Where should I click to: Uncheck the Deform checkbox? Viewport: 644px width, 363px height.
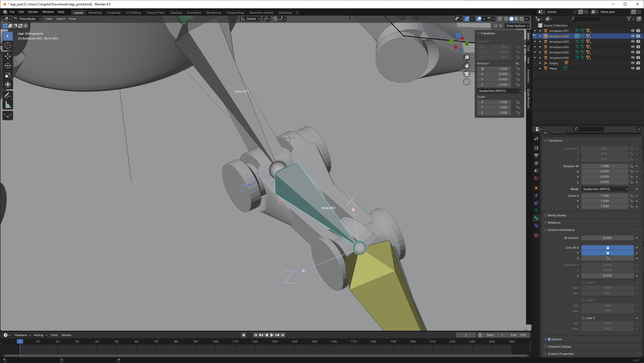click(549, 339)
